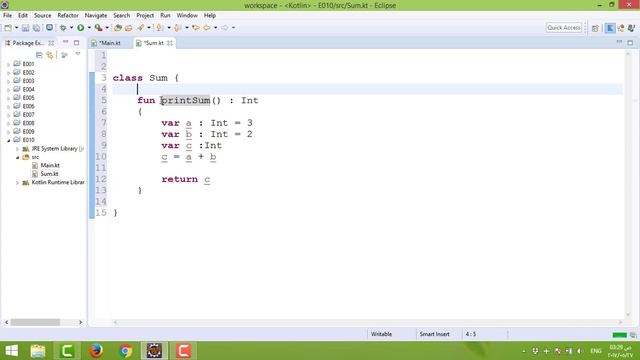This screenshot has height=360, width=640.
Task: Close the Sum.kt editor tab
Action: (170, 43)
